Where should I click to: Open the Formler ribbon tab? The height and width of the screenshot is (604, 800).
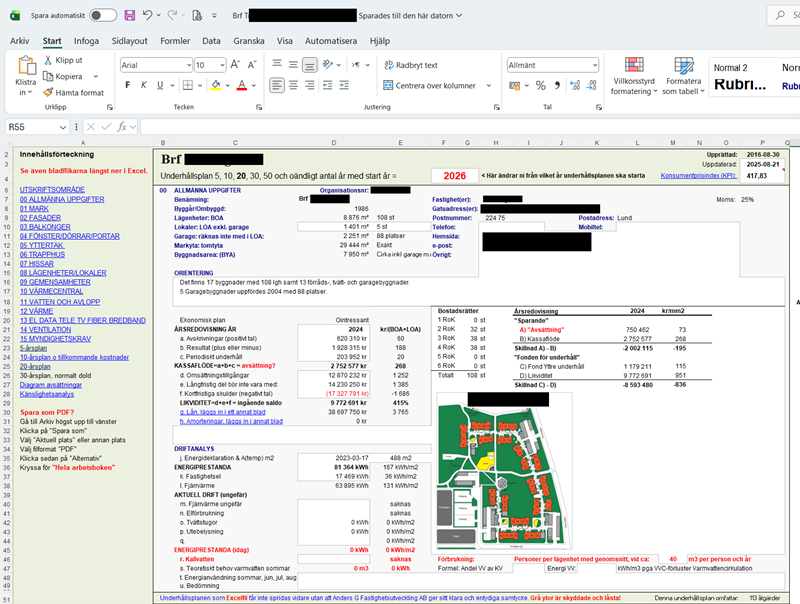tap(175, 41)
